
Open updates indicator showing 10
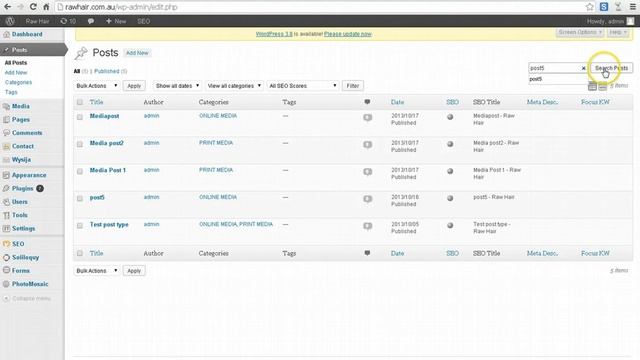pos(68,21)
